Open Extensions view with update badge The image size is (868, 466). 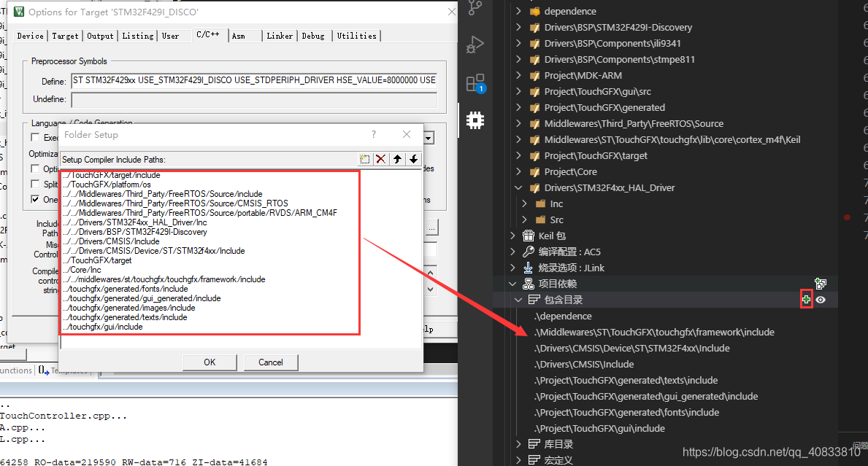pos(475,83)
